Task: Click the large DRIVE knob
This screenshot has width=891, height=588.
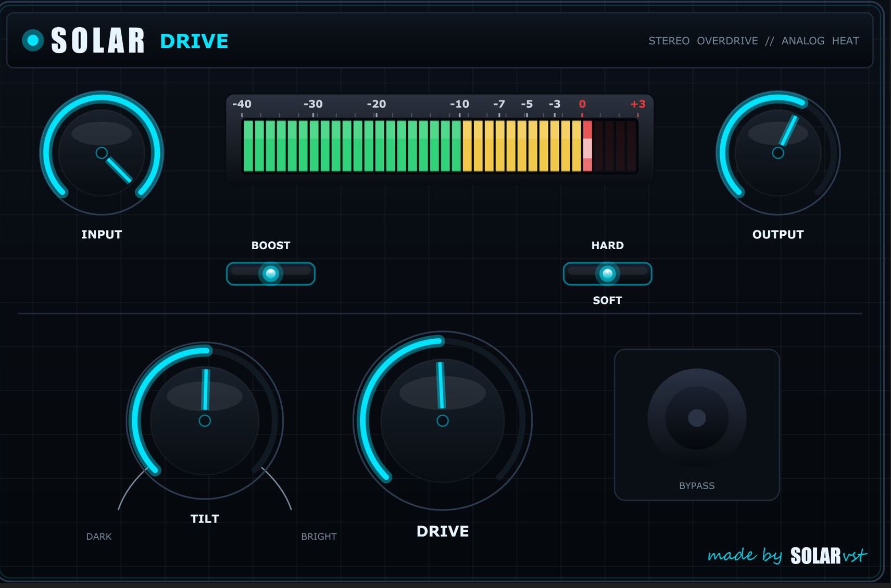Action: coord(443,420)
